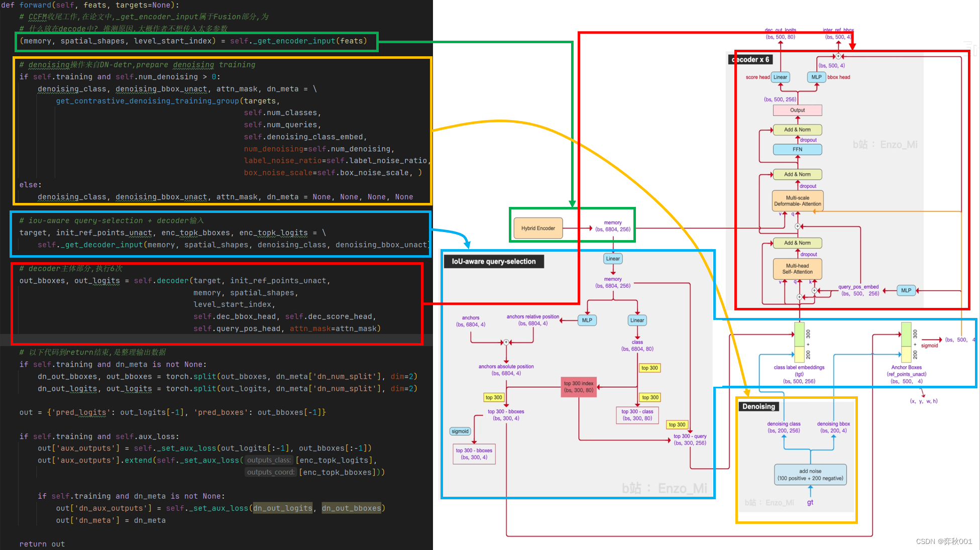Click the MLP block next to anchors relative position
The width and height of the screenshot is (980, 550).
(x=587, y=320)
